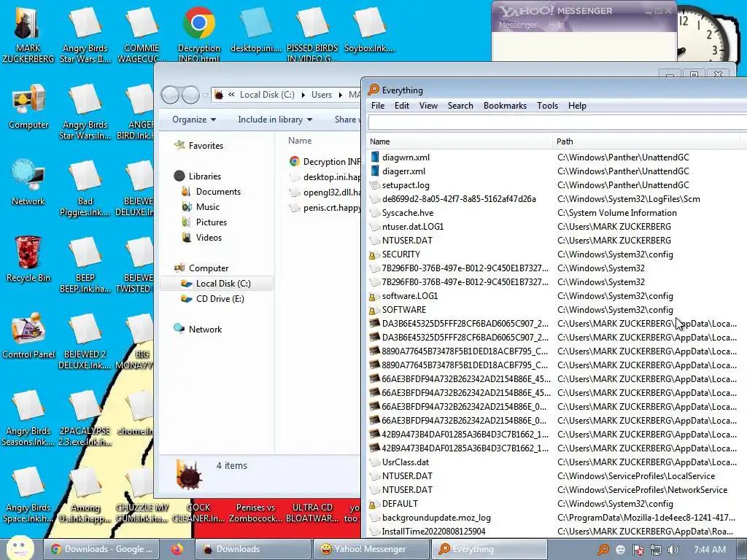Screen dimensions: 747x560
Task: Select Documents in Explorer navigation pane
Action: click(x=218, y=192)
